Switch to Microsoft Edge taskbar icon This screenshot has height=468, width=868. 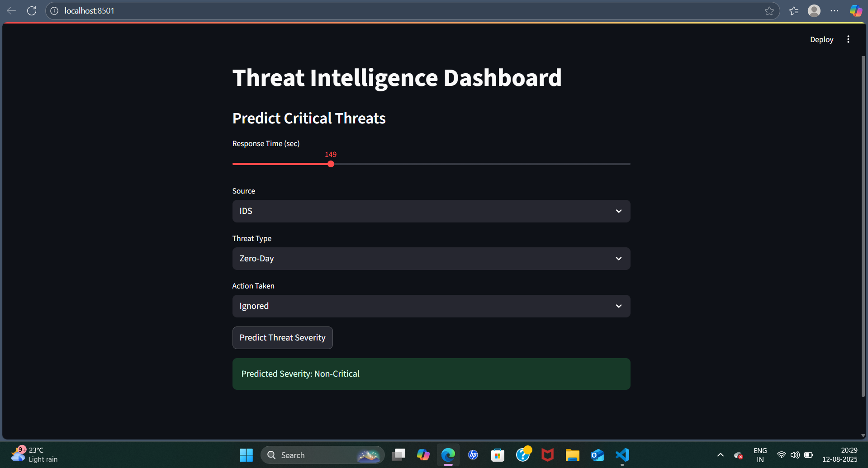[x=448, y=455]
